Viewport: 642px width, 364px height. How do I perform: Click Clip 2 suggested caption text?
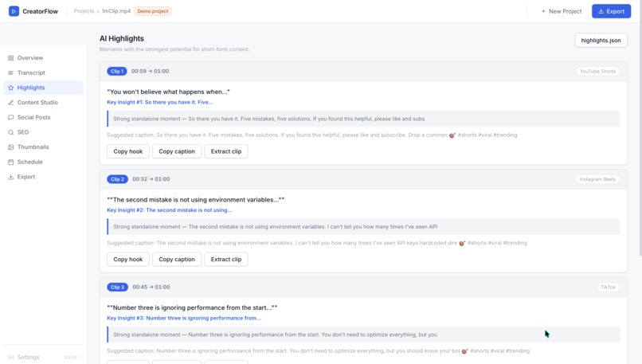[317, 243]
